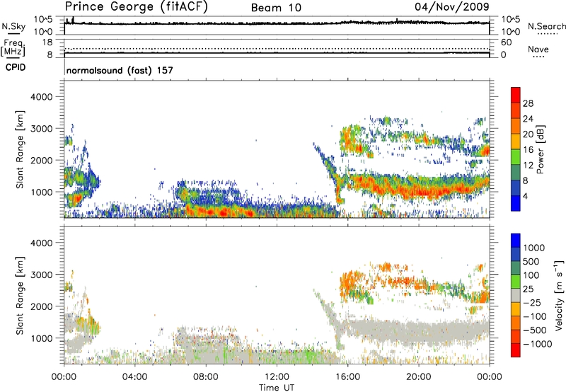This screenshot has height=392, width=566.
Task: Click the 'Nave' legend label
Action: pos(538,49)
